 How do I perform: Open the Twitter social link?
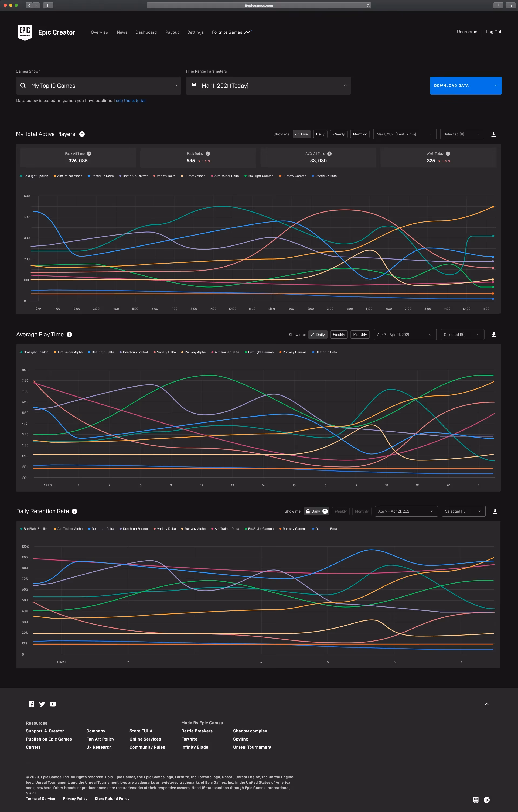42,704
